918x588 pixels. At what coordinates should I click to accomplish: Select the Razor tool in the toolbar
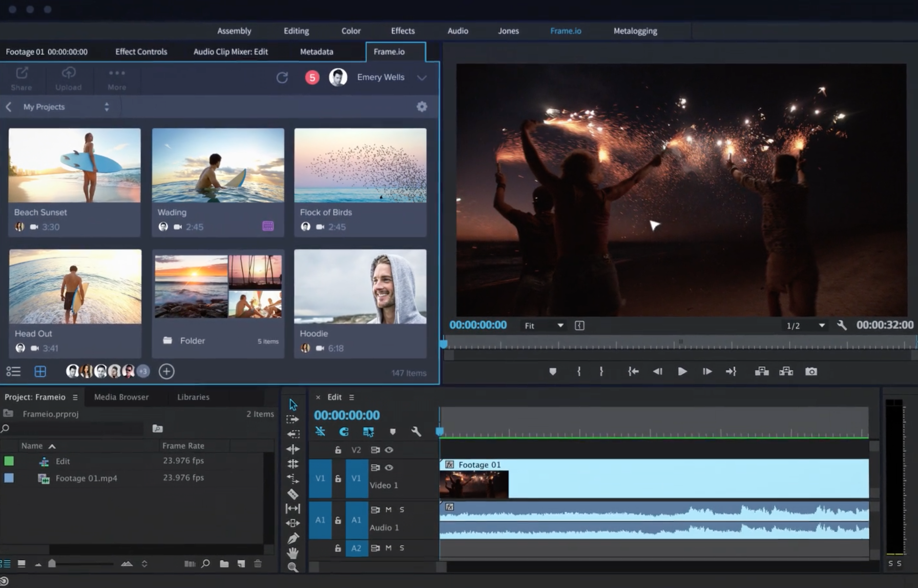[292, 494]
